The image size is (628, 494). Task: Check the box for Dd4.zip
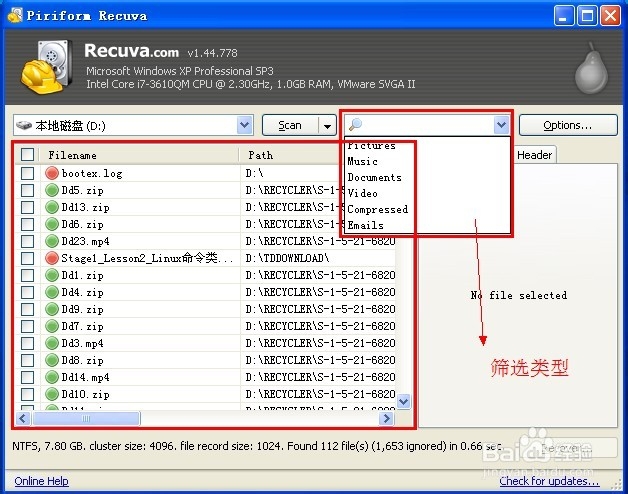[27, 292]
